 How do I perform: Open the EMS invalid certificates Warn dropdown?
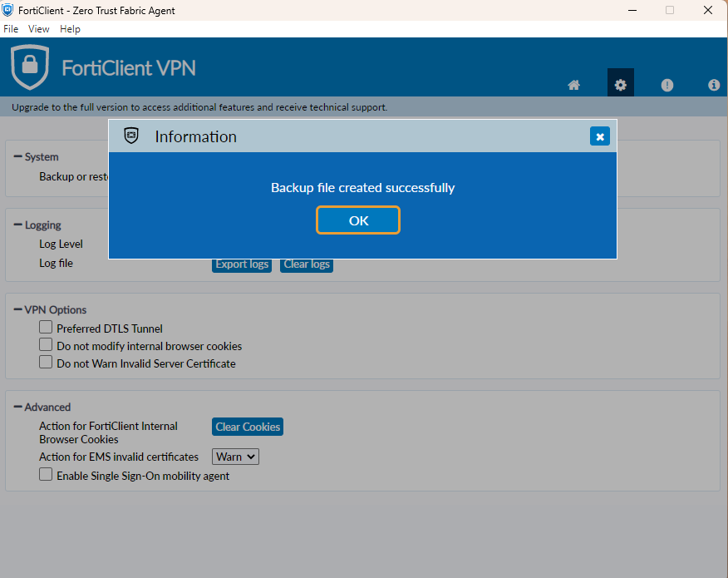235,457
